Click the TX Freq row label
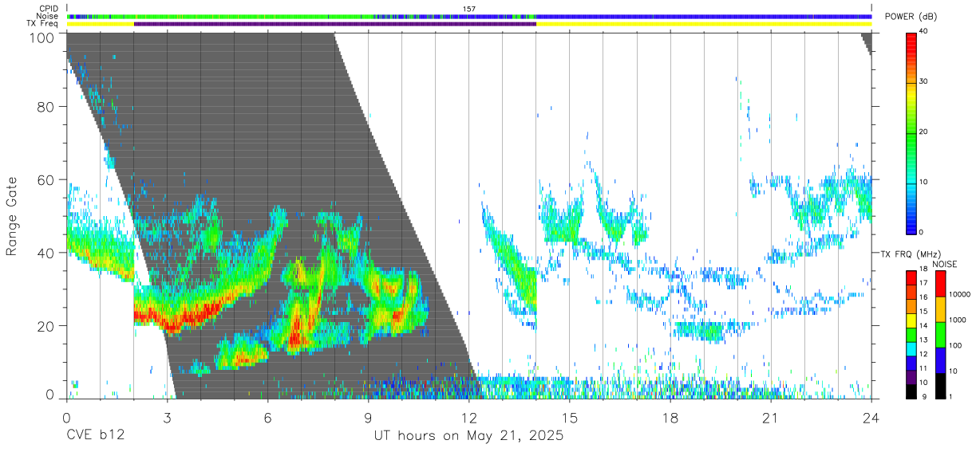The width and height of the screenshot is (980, 452). (x=41, y=24)
